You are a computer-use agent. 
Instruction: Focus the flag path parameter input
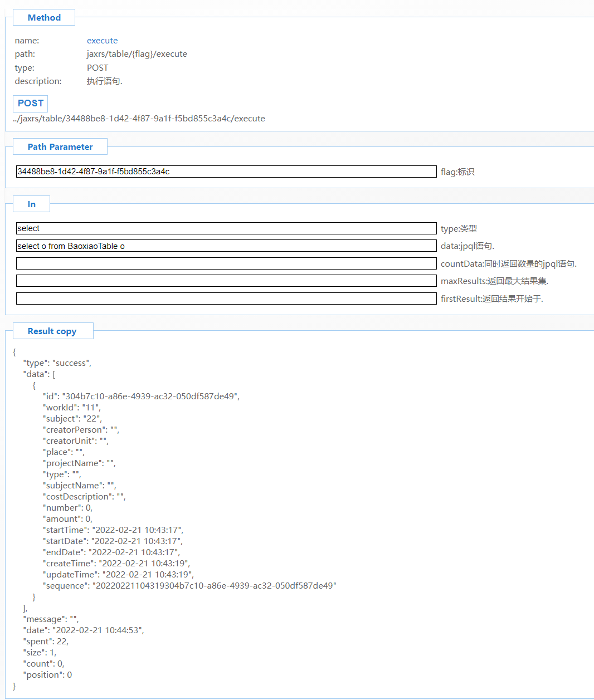(x=226, y=172)
